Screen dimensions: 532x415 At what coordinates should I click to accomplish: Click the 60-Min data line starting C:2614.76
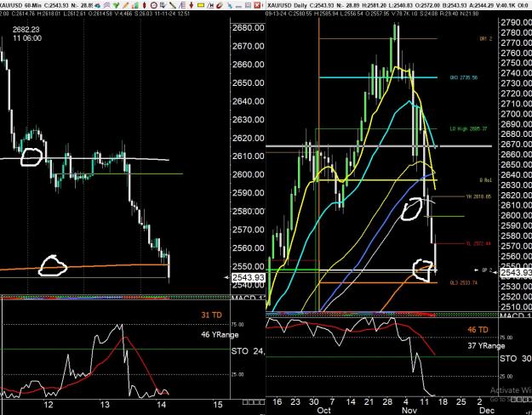(x=94, y=14)
